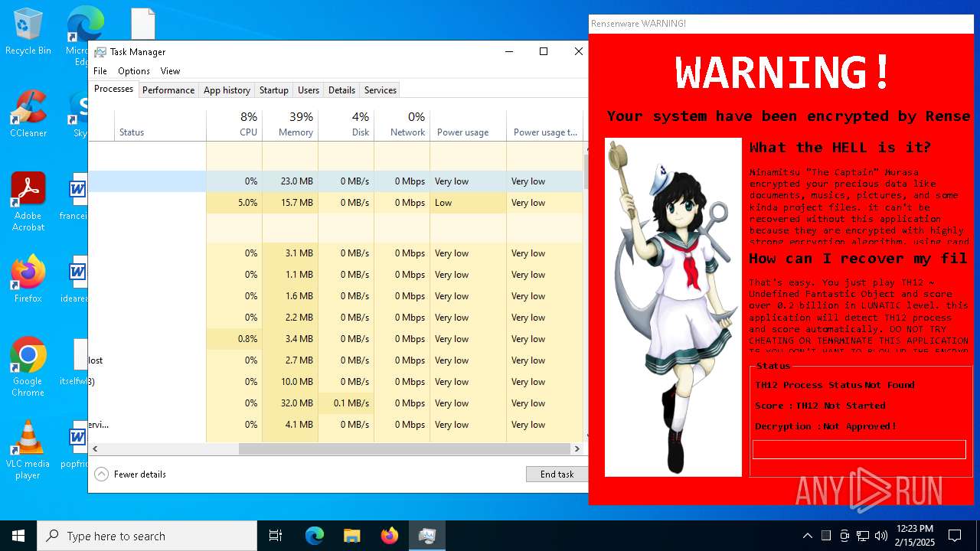Click the End task button

click(x=557, y=474)
